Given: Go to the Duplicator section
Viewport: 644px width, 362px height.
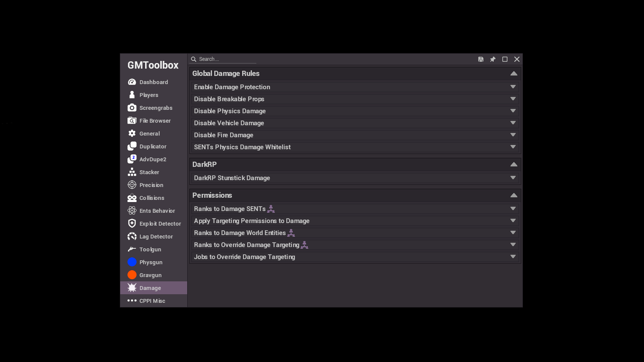Looking at the screenshot, I should click(154, 146).
